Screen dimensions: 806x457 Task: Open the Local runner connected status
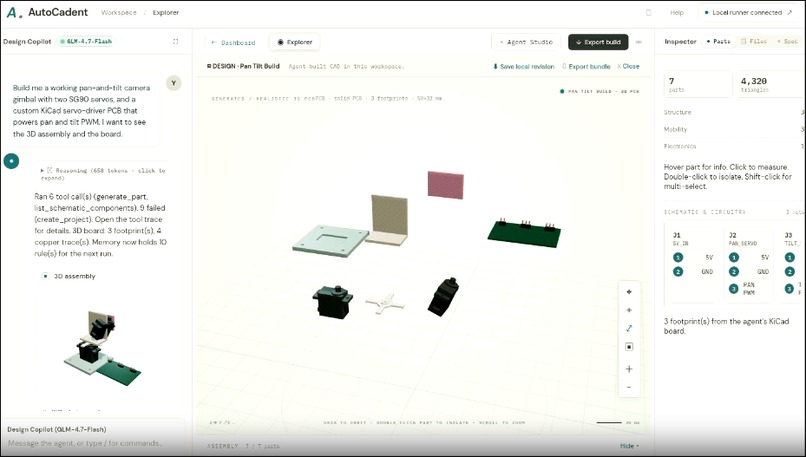748,12
